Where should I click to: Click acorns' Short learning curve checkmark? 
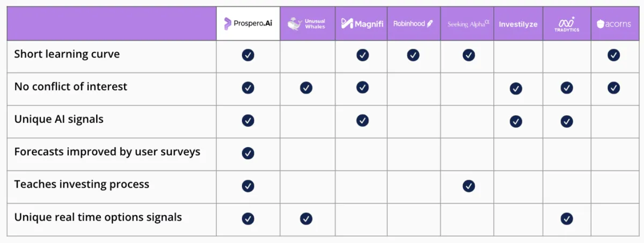click(x=613, y=55)
